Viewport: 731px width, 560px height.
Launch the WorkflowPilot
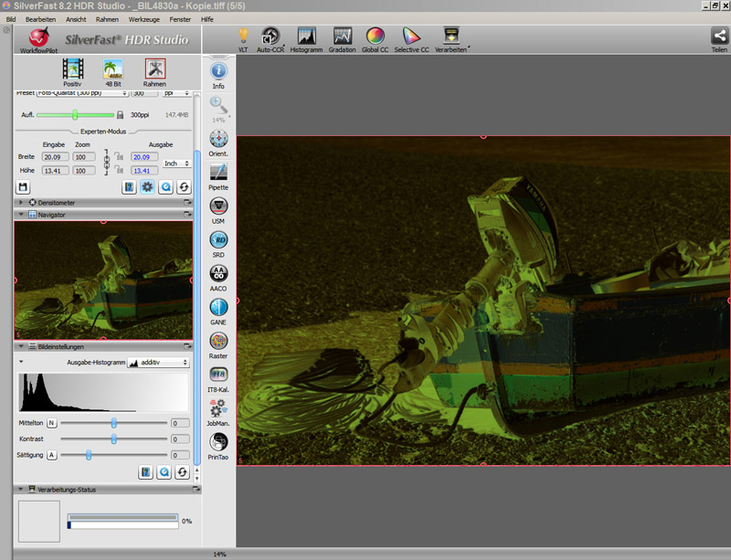38,38
